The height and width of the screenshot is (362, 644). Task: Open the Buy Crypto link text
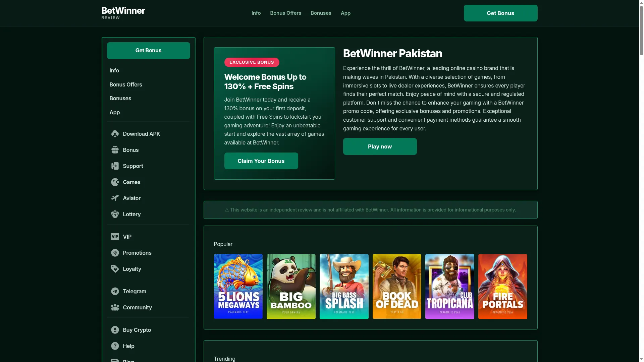137,330
